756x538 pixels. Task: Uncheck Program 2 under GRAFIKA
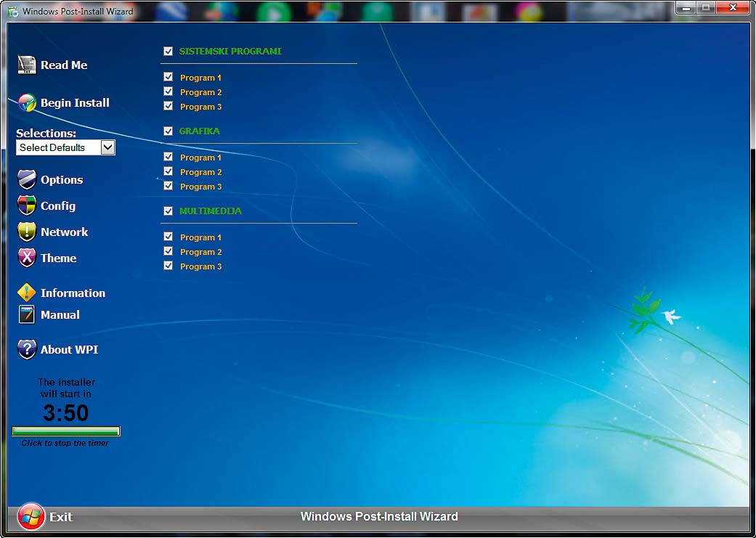[168, 171]
